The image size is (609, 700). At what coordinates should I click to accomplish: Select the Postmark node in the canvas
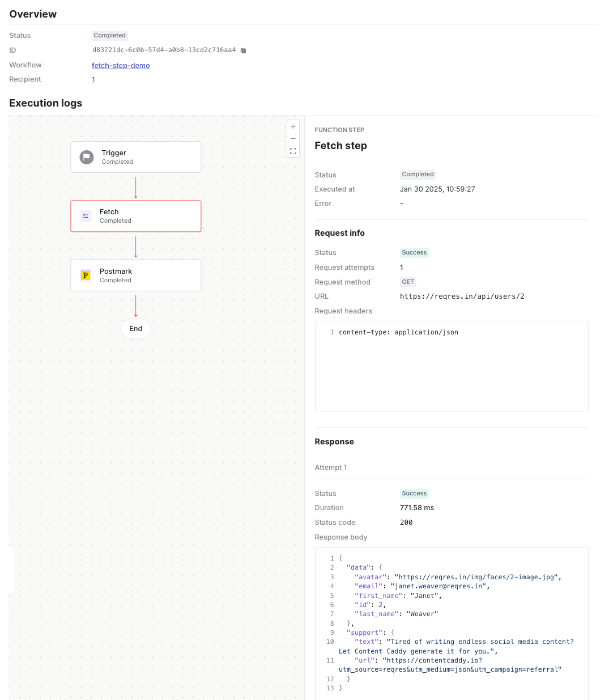pyautogui.click(x=136, y=275)
